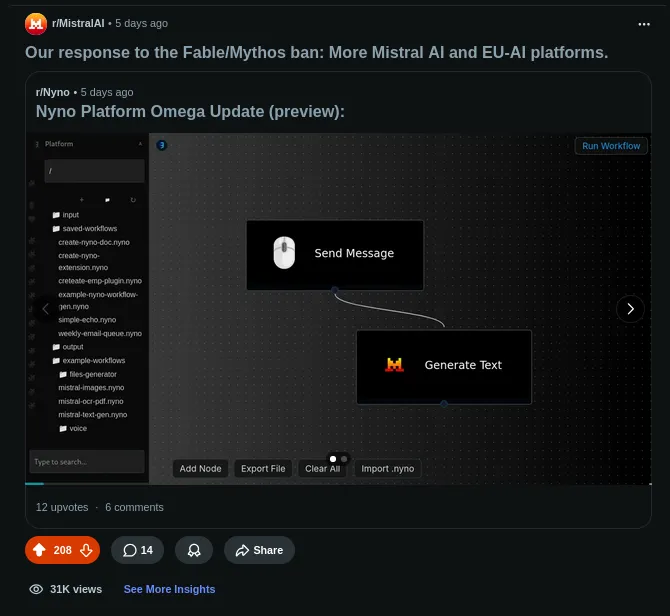Open weekly-email-queue.nyno file
This screenshot has height=616, width=670.
100,333
